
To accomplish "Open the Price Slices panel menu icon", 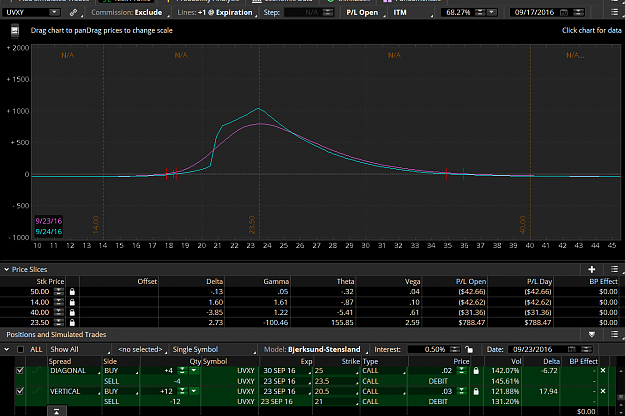I will point(614,269).
